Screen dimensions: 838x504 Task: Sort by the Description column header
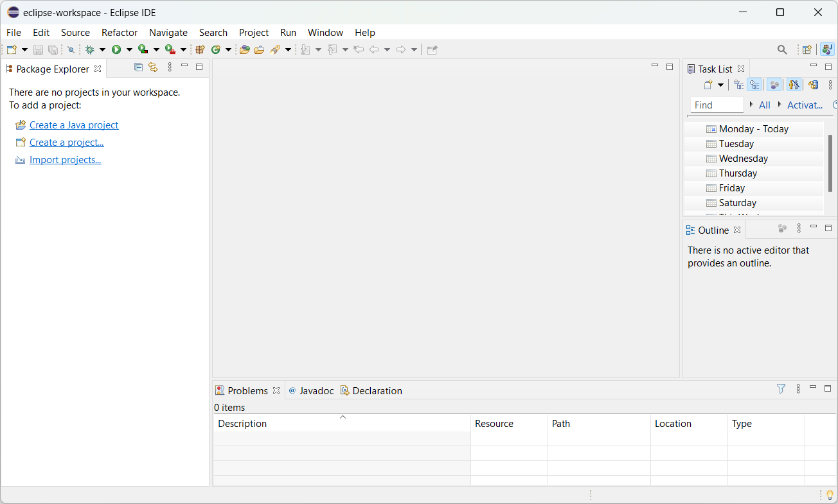coord(342,424)
